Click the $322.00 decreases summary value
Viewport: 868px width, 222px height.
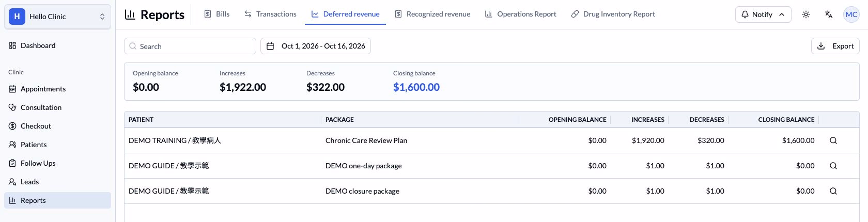click(326, 87)
